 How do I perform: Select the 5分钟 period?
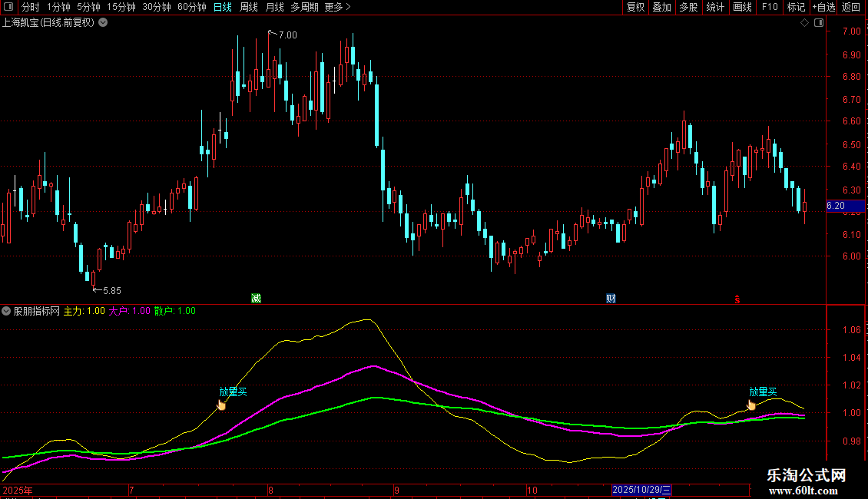[88, 7]
